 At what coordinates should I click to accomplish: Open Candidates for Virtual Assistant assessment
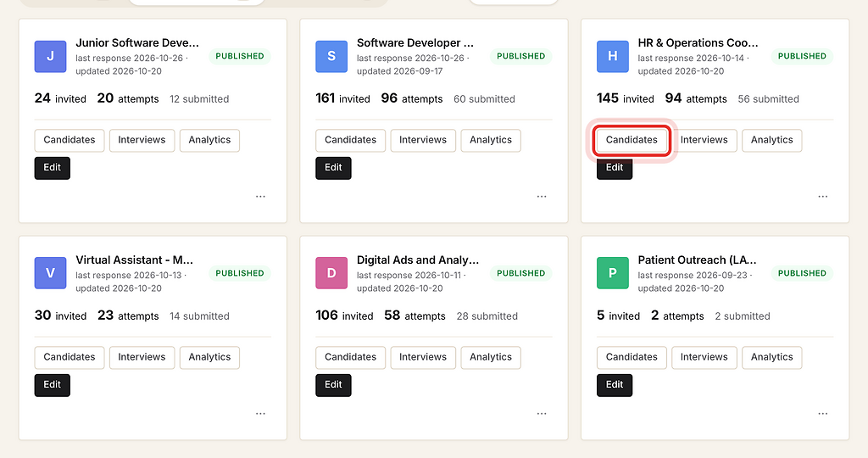(70, 357)
